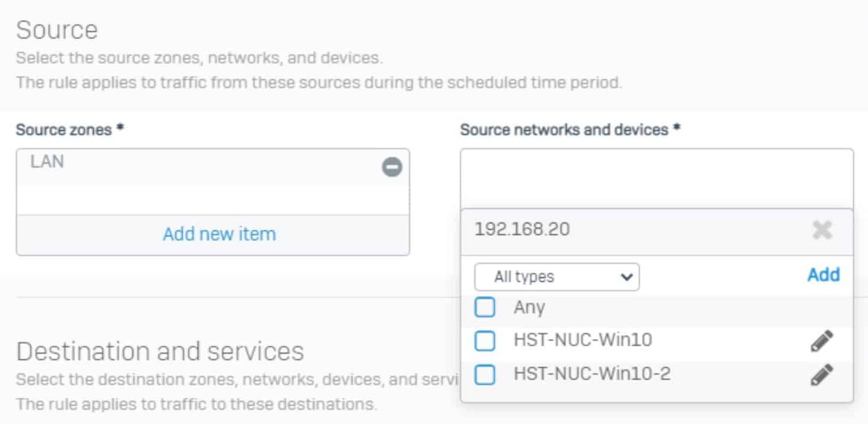The width and height of the screenshot is (868, 424).
Task: Check the HST-NUC-Win10 checkbox
Action: (485, 341)
